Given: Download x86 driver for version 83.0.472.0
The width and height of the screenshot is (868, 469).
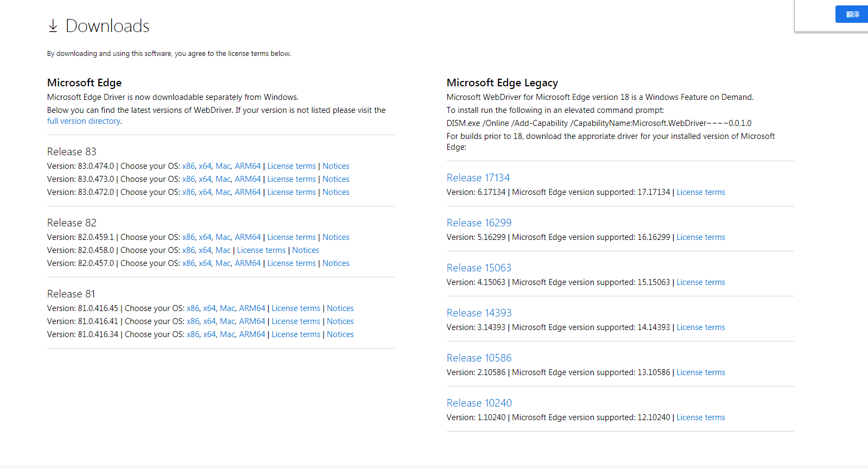Looking at the screenshot, I should (188, 192).
